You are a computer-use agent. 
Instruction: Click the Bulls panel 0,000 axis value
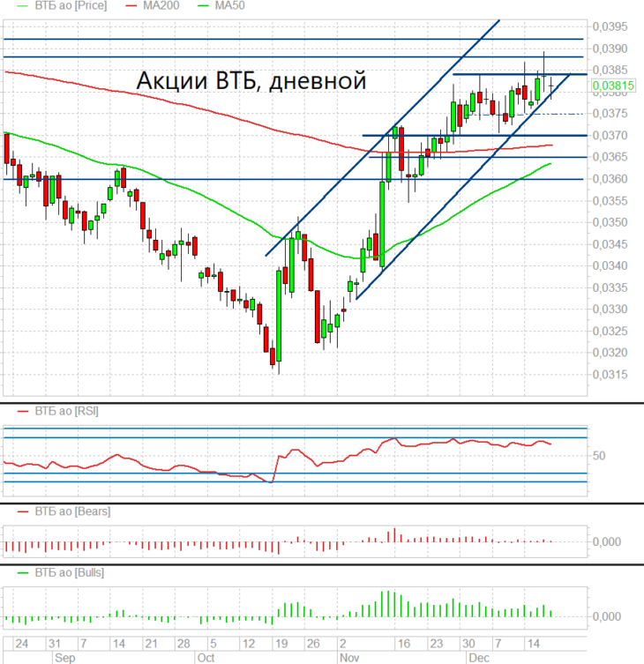tap(607, 616)
